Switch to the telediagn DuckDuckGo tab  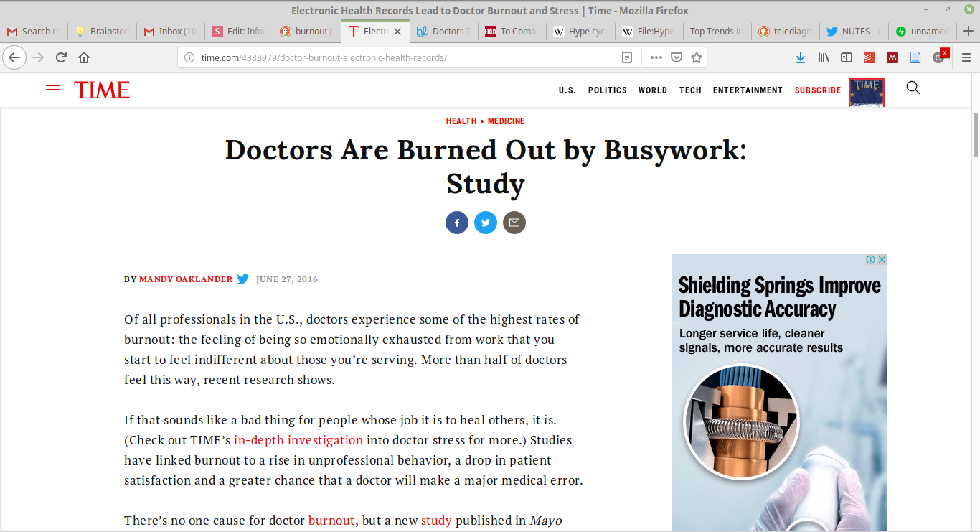point(787,31)
